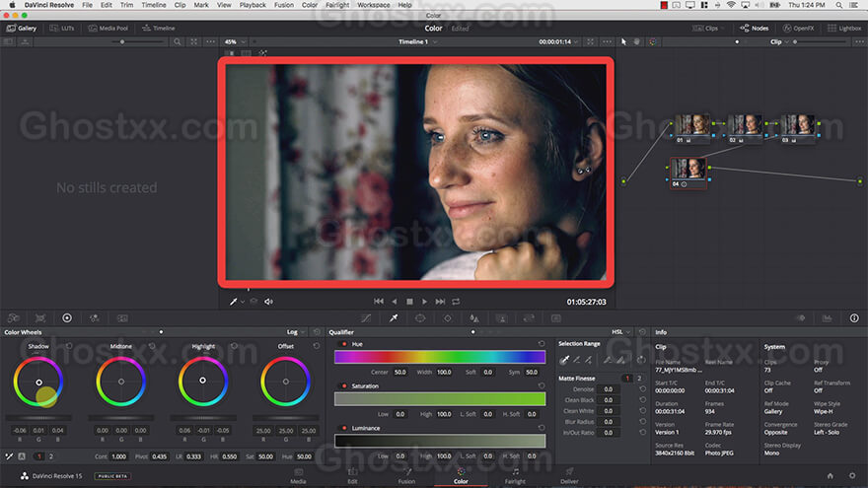This screenshot has width=868, height=488.
Task: Mute audio with the viewer speaker icon
Action: (x=268, y=302)
